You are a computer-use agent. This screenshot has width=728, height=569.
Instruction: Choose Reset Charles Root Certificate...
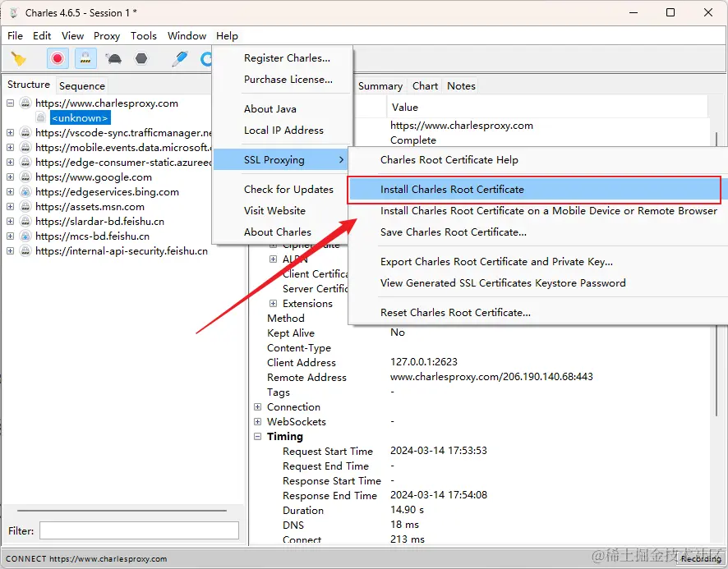tap(537, 313)
